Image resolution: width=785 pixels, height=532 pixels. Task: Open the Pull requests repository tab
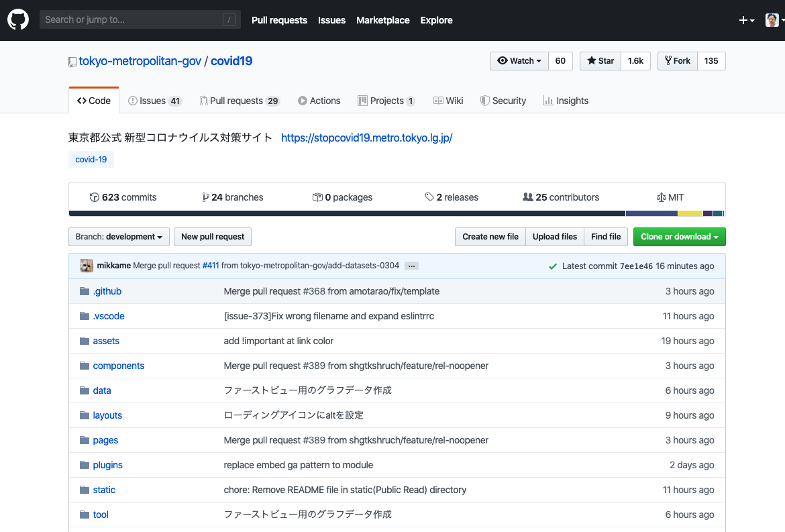pyautogui.click(x=239, y=101)
